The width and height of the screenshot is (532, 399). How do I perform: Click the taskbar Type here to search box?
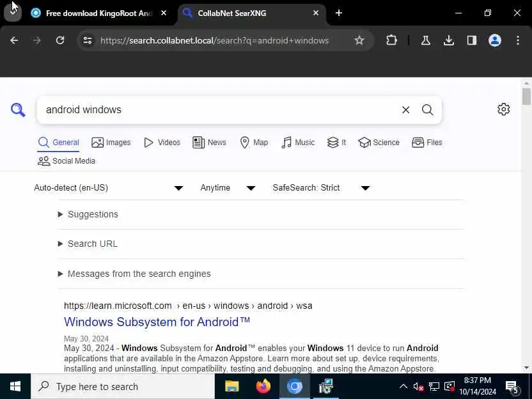tap(123, 386)
